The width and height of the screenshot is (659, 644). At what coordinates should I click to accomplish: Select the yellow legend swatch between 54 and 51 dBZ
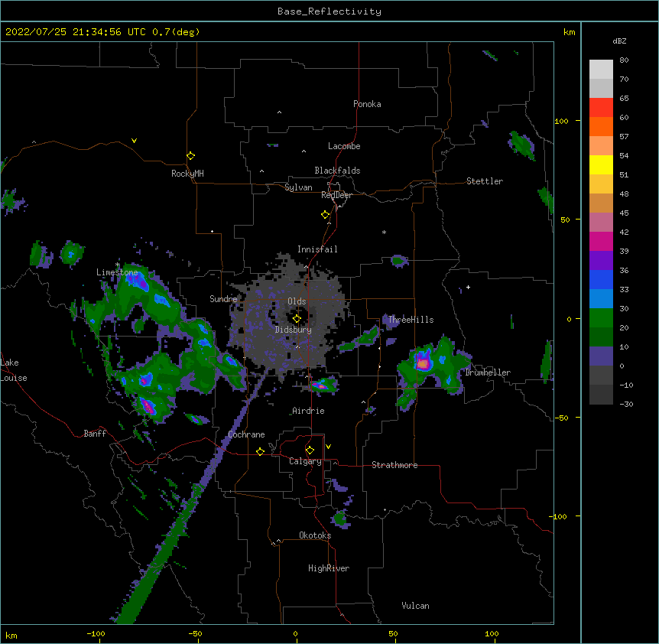coord(601,164)
